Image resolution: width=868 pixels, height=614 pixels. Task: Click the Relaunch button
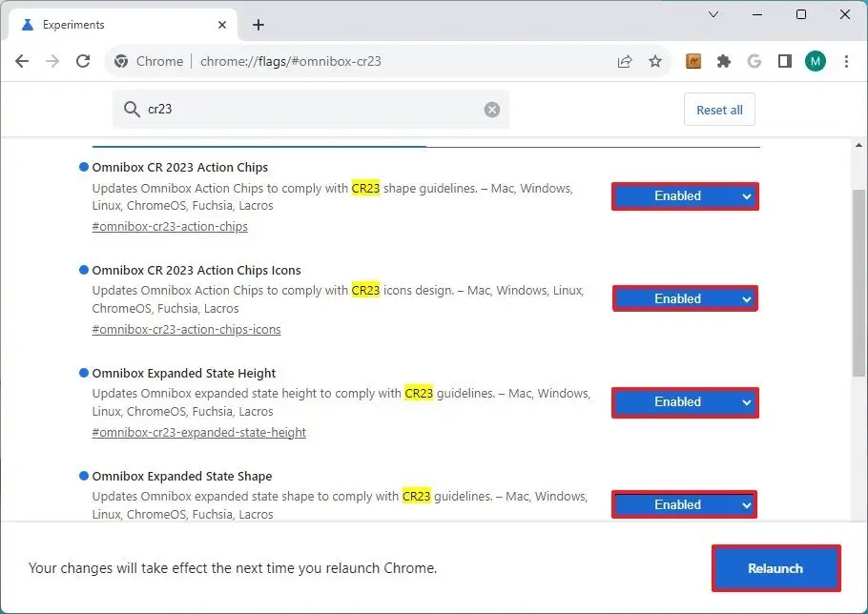tap(775, 568)
